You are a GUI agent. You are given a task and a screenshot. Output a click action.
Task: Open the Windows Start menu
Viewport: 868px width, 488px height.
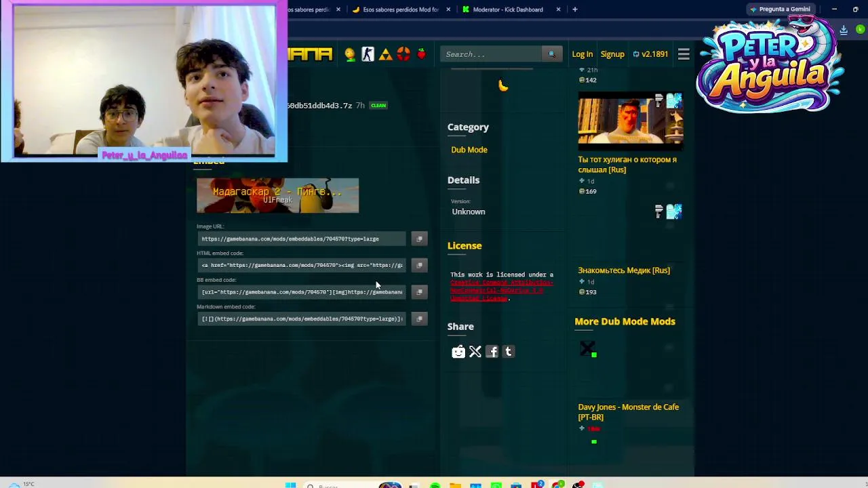pyautogui.click(x=290, y=485)
